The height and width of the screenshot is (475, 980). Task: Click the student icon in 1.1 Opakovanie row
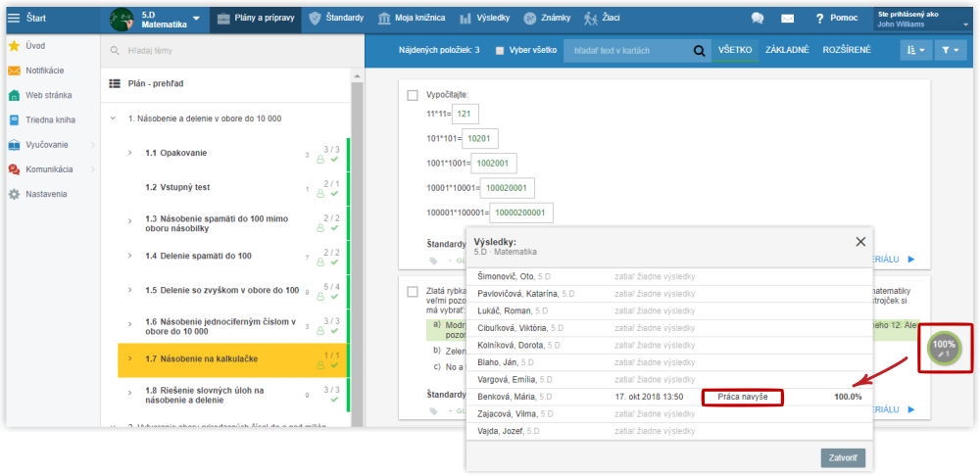[320, 160]
